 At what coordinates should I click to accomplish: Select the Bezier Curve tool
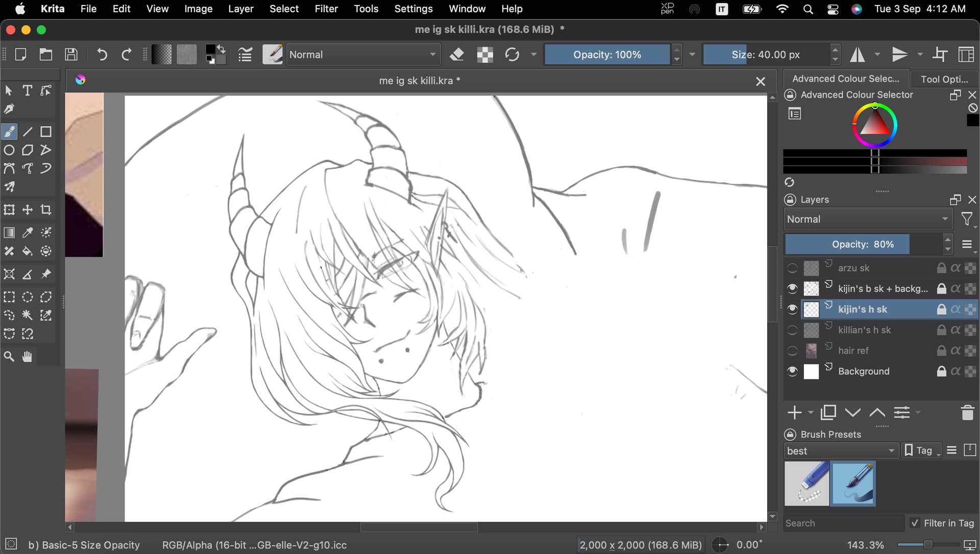click(x=9, y=168)
